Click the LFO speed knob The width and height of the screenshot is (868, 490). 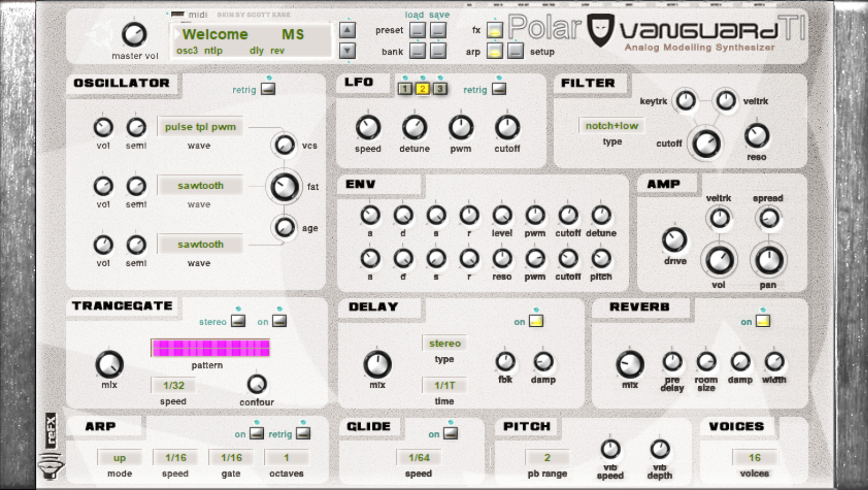click(x=368, y=128)
